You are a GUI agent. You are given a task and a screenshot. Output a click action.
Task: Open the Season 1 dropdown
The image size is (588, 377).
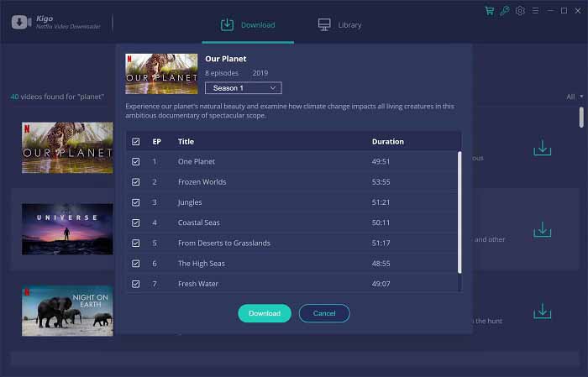tap(244, 88)
